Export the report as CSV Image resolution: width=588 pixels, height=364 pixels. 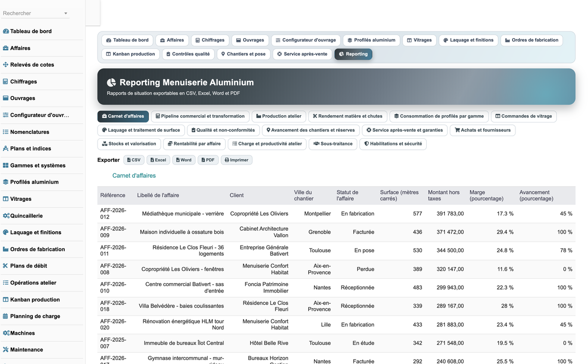tap(134, 160)
